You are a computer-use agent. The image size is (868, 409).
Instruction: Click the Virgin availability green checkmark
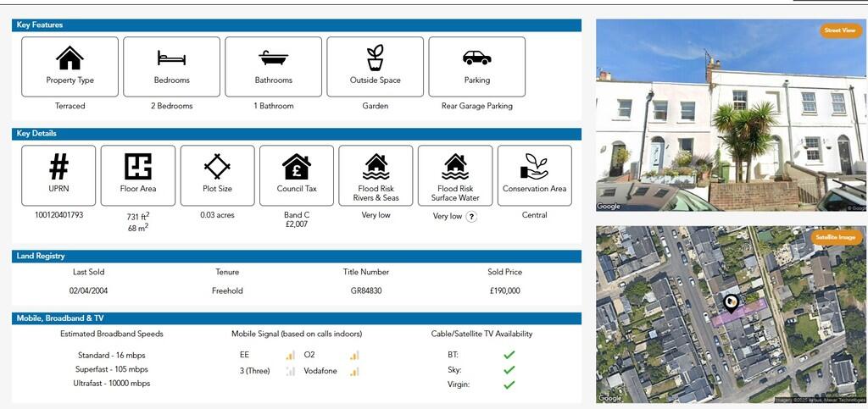coord(509,384)
